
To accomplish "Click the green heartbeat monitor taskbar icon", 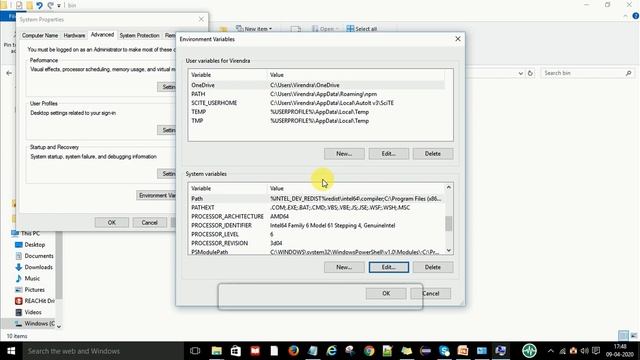I will point(529,351).
